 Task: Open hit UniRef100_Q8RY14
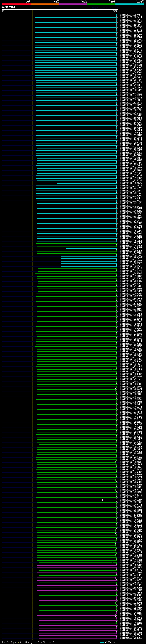(x=131, y=17)
